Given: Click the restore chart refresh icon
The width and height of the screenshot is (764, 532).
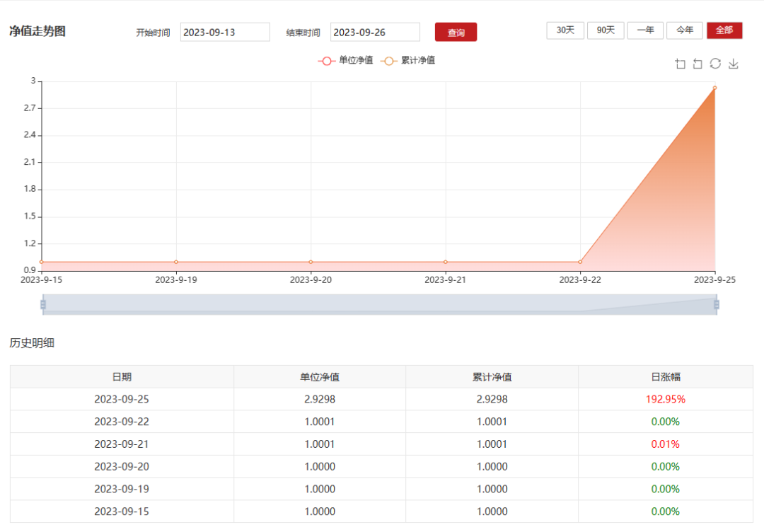Looking at the screenshot, I should click(x=715, y=64).
